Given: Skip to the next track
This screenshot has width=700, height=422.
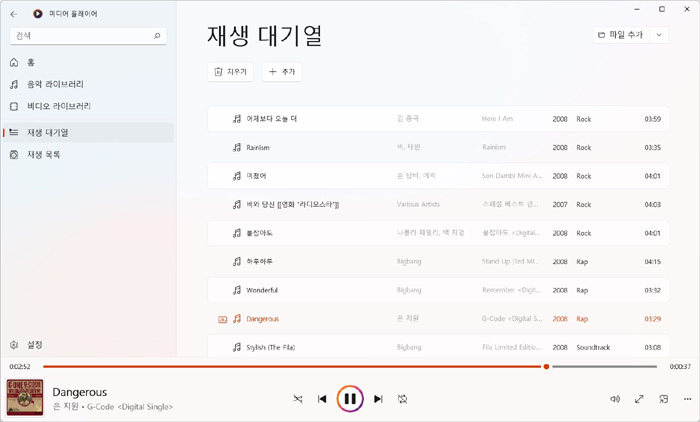Looking at the screenshot, I should point(378,399).
